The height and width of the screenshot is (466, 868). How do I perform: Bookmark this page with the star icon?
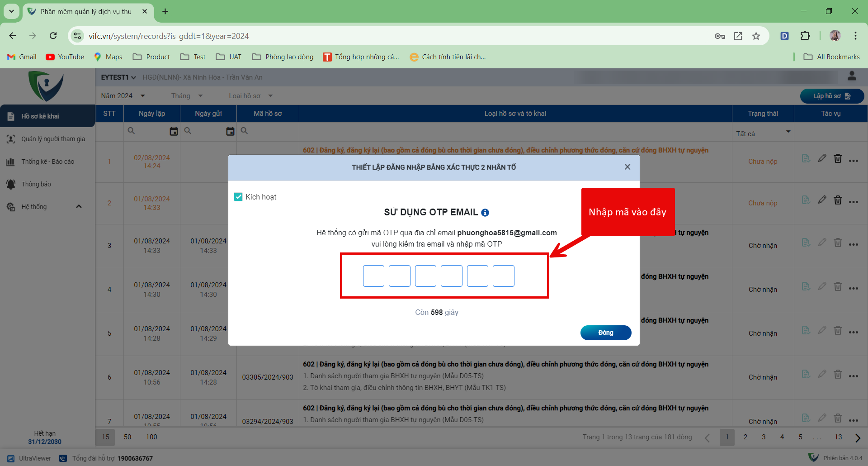click(x=756, y=36)
